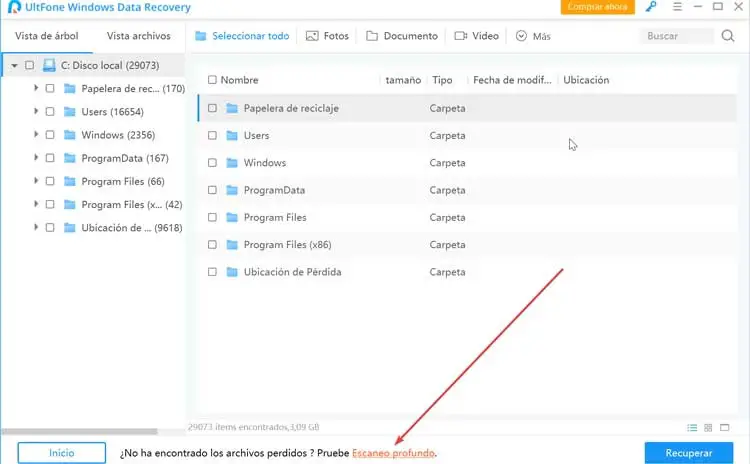Click the Ubicación de Pérdida row name
This screenshot has height=464, width=750.
pyautogui.click(x=292, y=272)
